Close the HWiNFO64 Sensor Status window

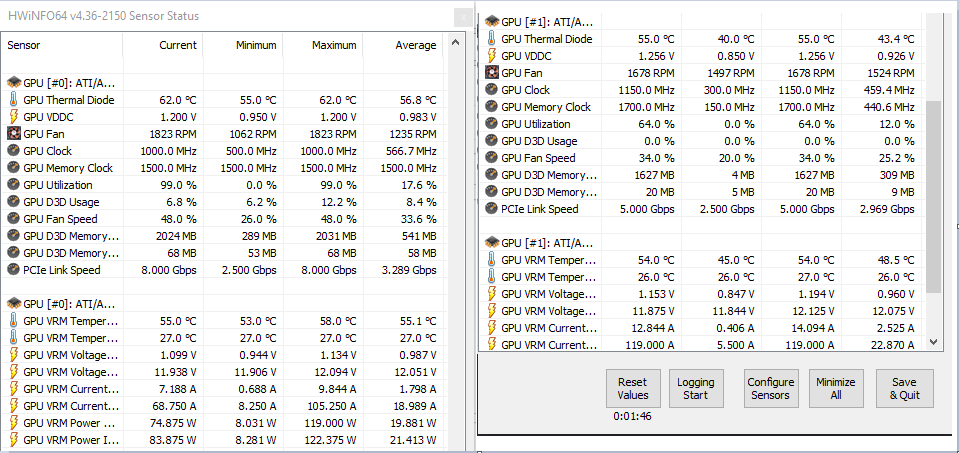463,18
